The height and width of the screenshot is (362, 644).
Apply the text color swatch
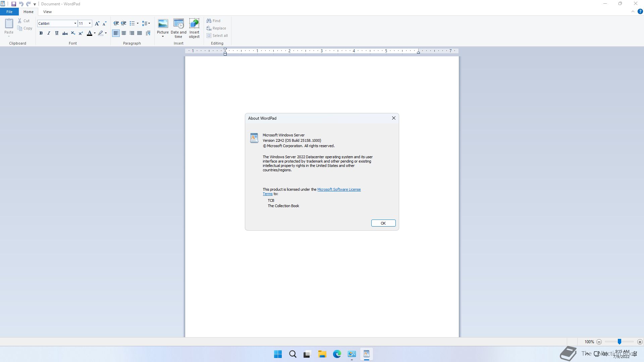[x=90, y=33]
